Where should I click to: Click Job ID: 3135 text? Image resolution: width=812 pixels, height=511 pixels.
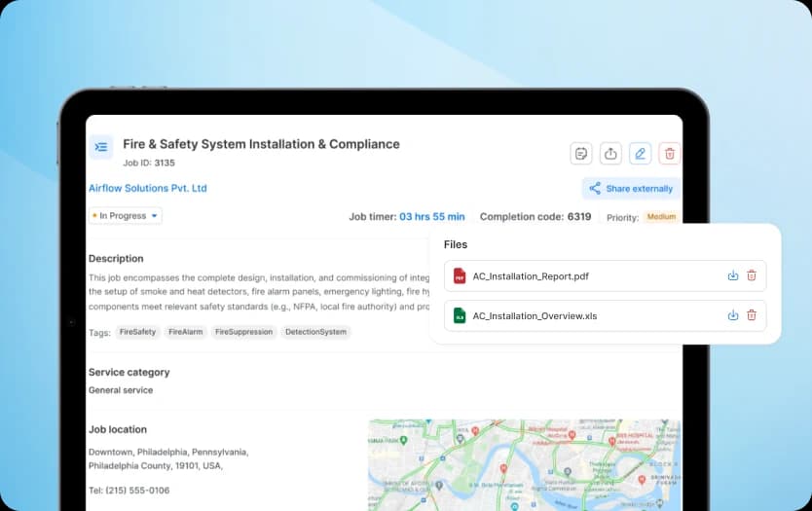point(149,163)
